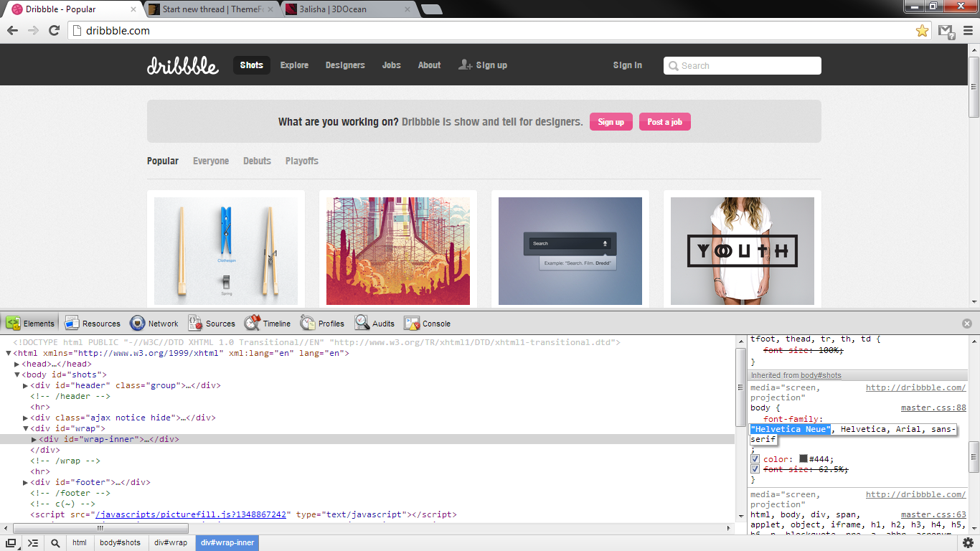Open the master.css:88 source link
Image resolution: width=980 pixels, height=551 pixels.
(933, 408)
